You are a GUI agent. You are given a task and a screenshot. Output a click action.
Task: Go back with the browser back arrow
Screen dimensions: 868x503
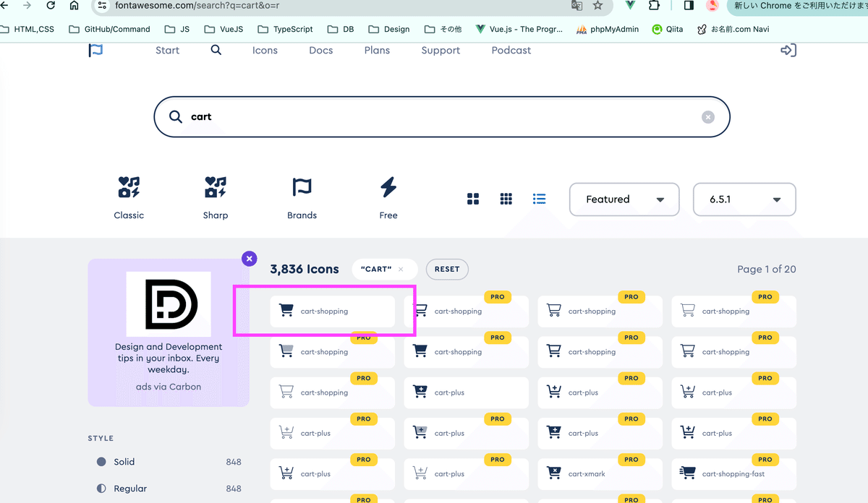click(x=4, y=5)
